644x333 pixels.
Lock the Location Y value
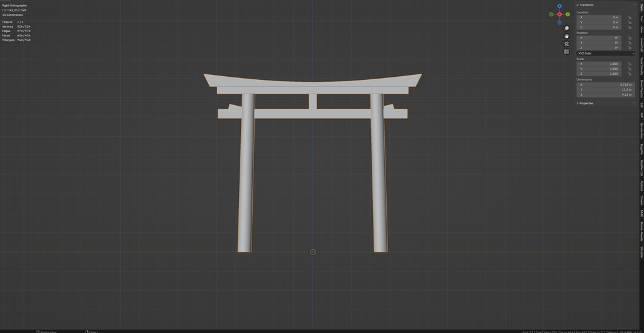click(x=629, y=22)
